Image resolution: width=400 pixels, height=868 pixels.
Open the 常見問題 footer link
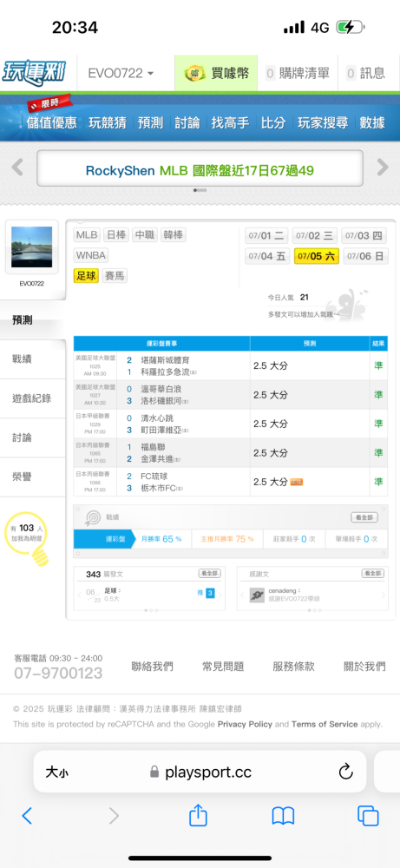tap(223, 667)
